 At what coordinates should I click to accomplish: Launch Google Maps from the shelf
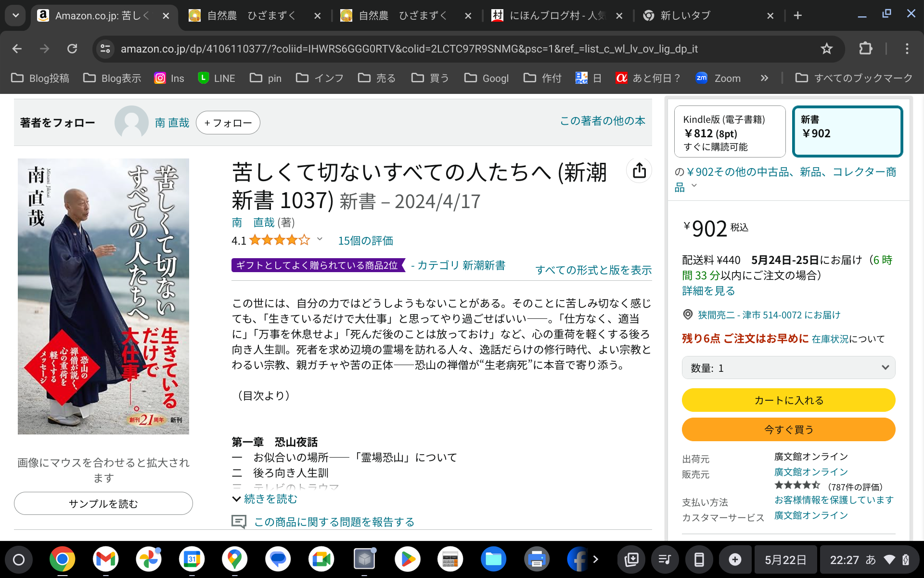[234, 559]
